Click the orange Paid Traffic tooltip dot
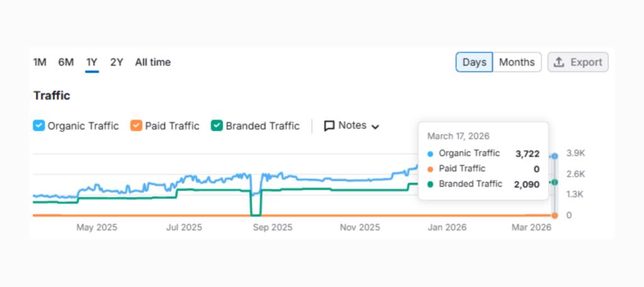644x287 pixels. point(430,169)
